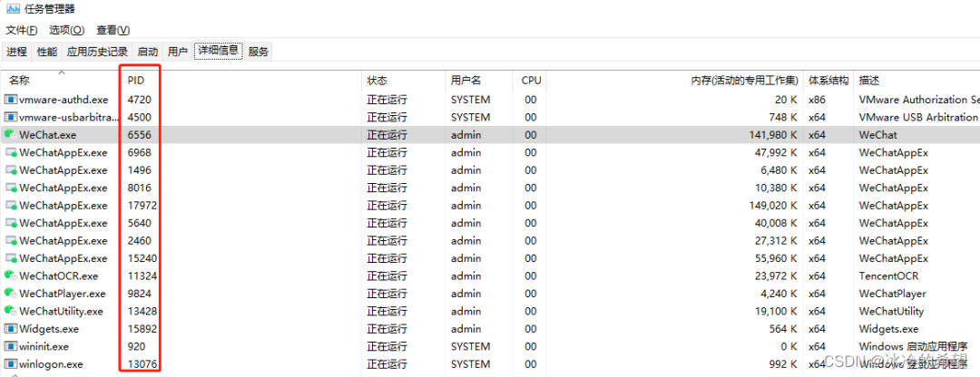Screen dimensions: 980x377
Task: Click admin user in Widgets.exe row
Action: (465, 328)
